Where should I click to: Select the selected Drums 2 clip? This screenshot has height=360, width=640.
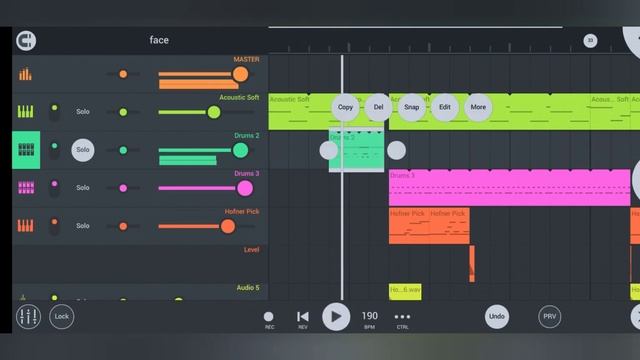point(356,150)
